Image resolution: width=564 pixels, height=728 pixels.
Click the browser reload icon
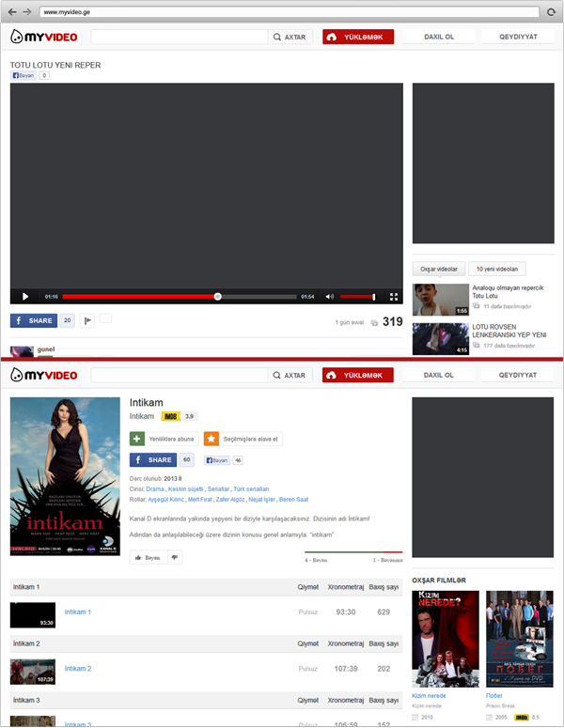click(551, 11)
